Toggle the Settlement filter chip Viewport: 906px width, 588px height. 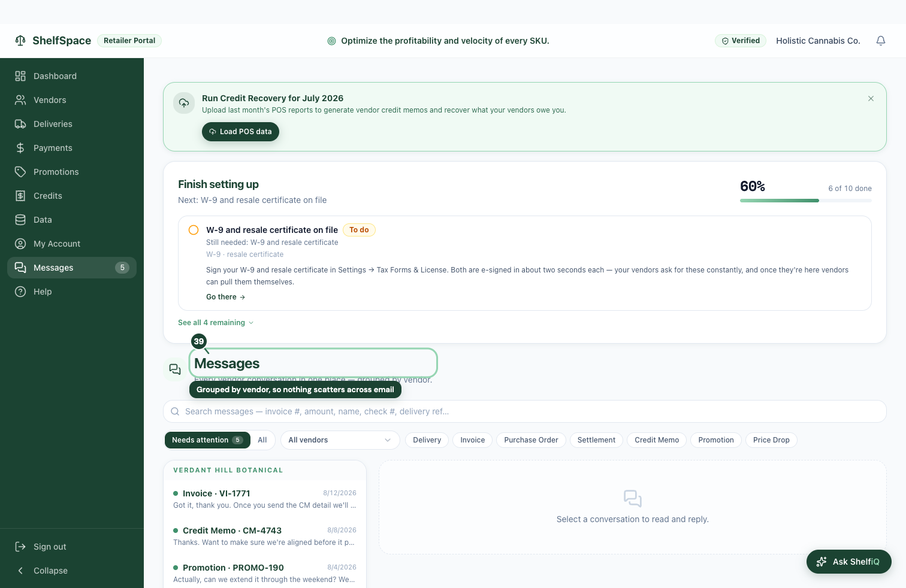click(596, 440)
